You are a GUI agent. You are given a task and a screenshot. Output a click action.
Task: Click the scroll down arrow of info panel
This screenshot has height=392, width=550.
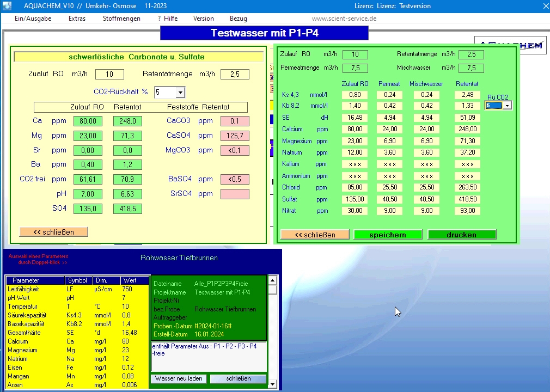click(x=273, y=384)
